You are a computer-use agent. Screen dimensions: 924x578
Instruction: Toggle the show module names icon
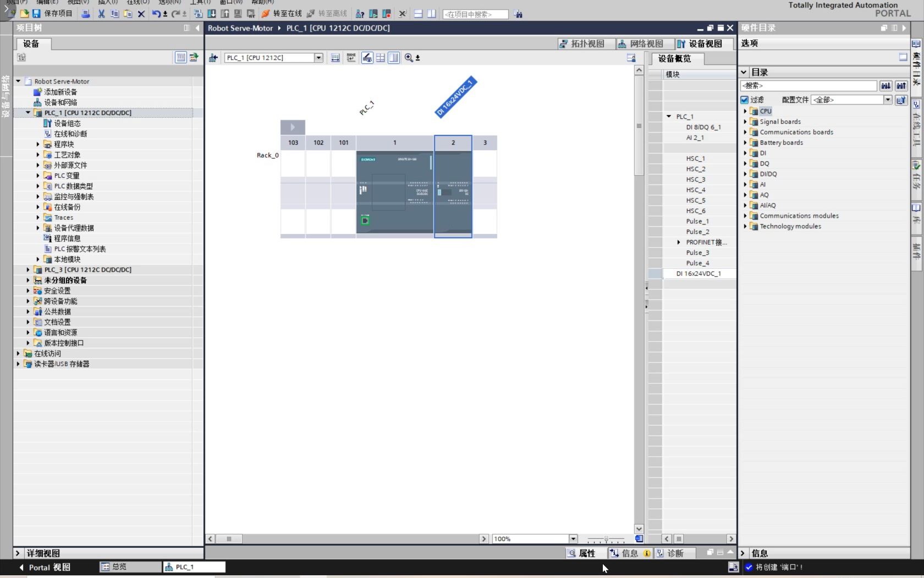351,58
